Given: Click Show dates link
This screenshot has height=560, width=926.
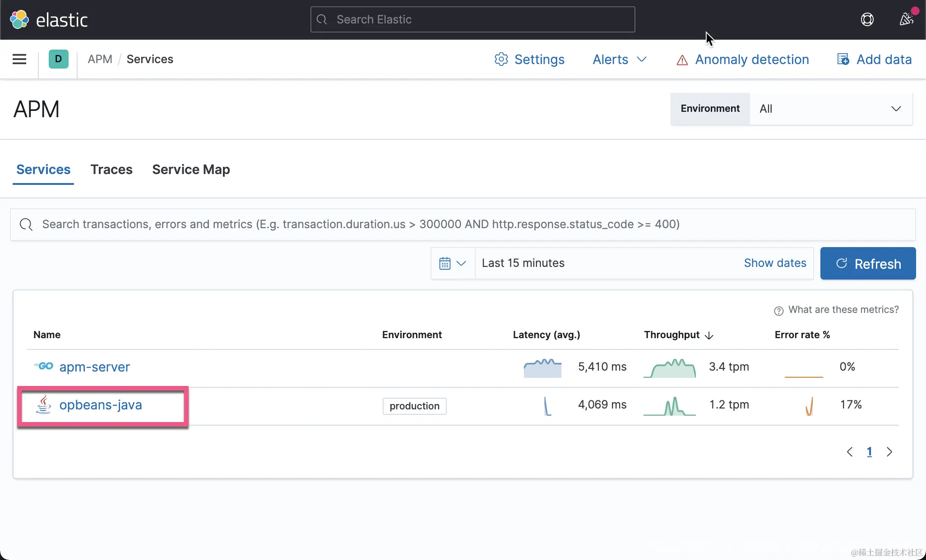Looking at the screenshot, I should pyautogui.click(x=775, y=263).
